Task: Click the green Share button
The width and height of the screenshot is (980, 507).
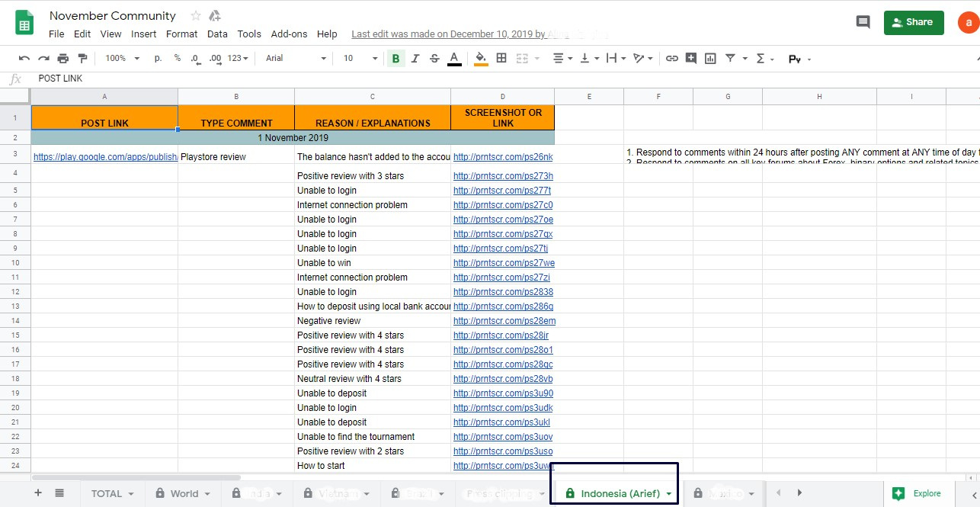Action: click(x=914, y=22)
